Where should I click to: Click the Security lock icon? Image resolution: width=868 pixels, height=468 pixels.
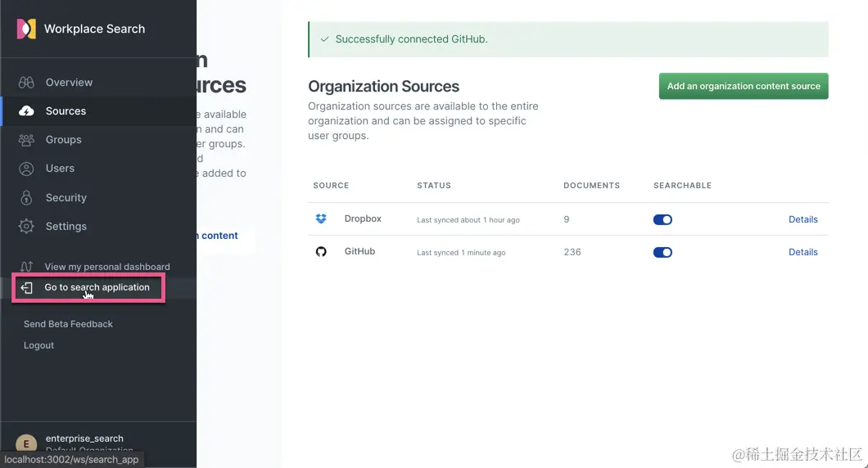[26, 198]
